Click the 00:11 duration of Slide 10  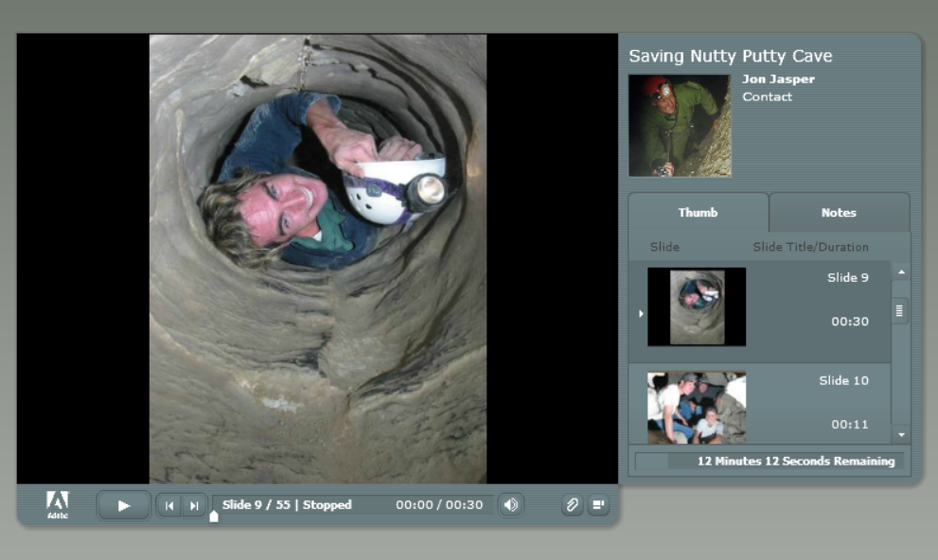[x=849, y=425]
